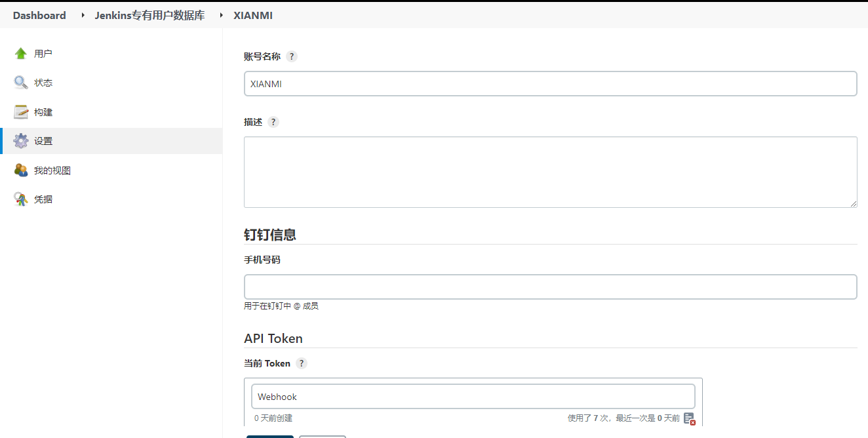
Task: Expand the breadcrumb arrow after Dashboard
Action: pyautogui.click(x=83, y=14)
